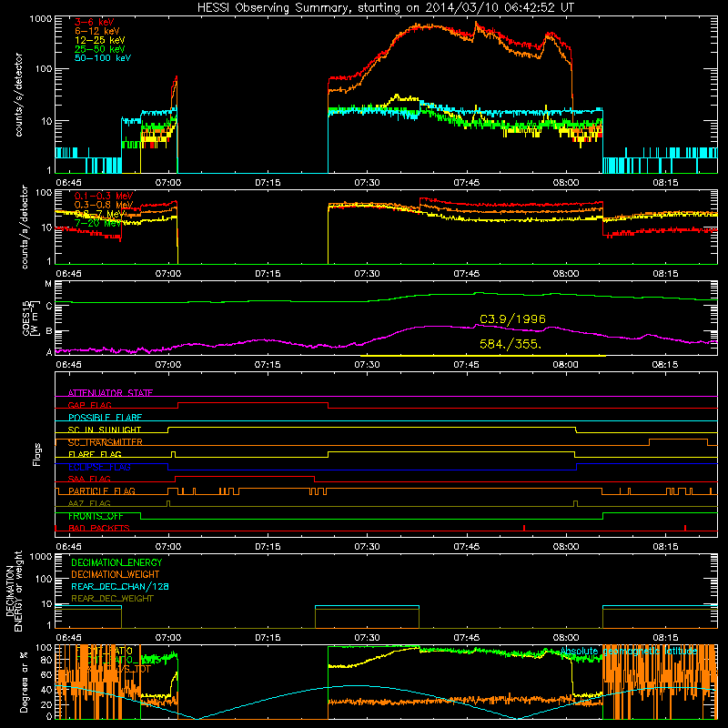Click the DECIMATION_WEIGHT legend label

click(x=116, y=574)
